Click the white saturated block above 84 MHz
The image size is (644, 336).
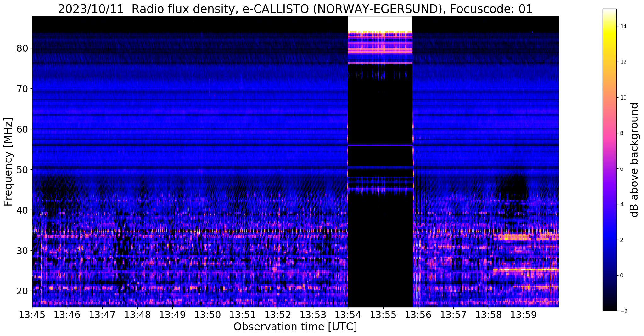pos(380,24)
